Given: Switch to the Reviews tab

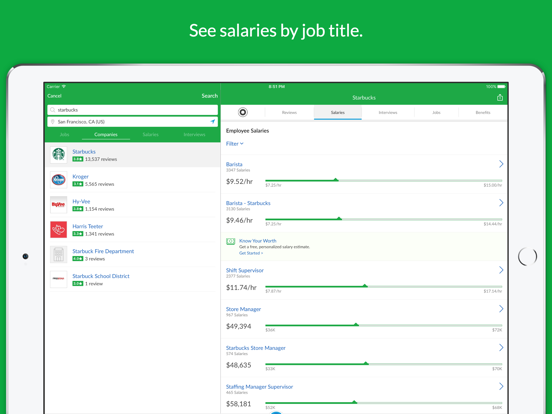Looking at the screenshot, I should tap(289, 113).
